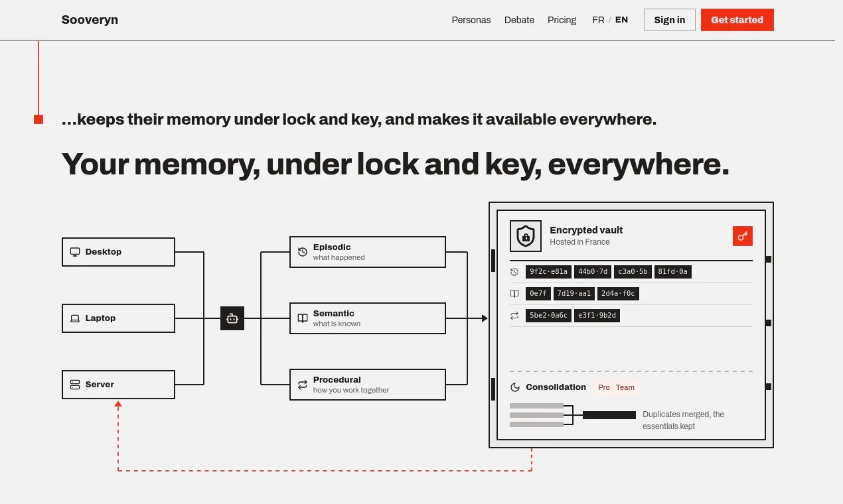843x504 pixels.
Task: Click the Laptop device icon
Action: click(75, 318)
